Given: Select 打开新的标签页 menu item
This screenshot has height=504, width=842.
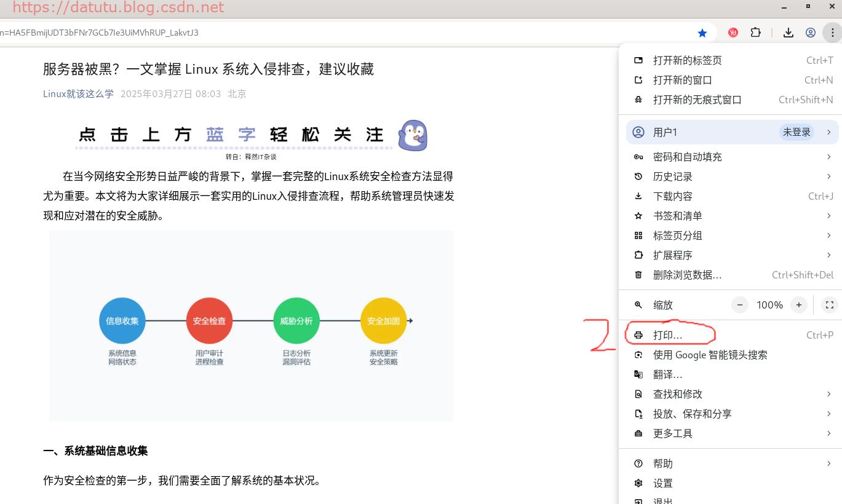Looking at the screenshot, I should 732,60.
